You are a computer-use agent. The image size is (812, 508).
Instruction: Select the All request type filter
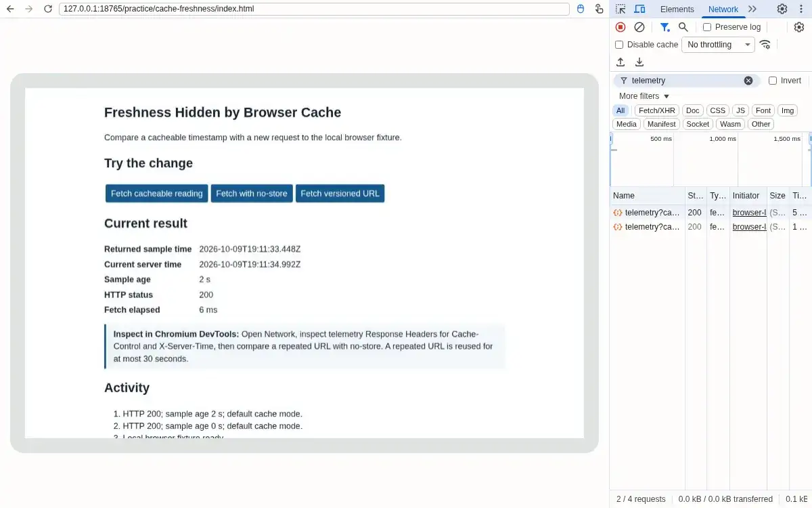[621, 110]
